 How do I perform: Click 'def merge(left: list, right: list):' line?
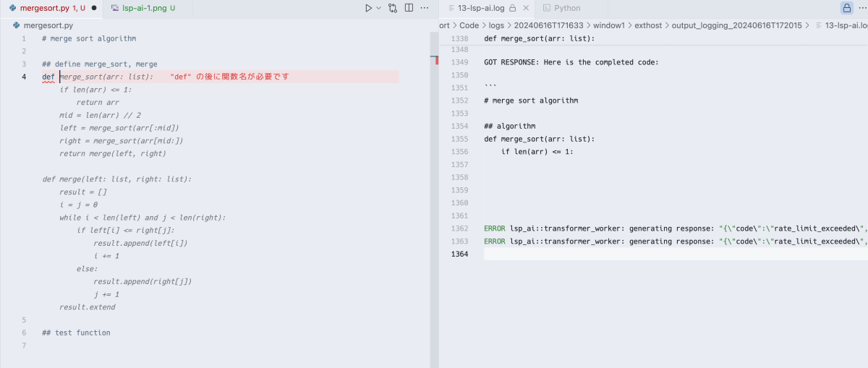coord(116,179)
